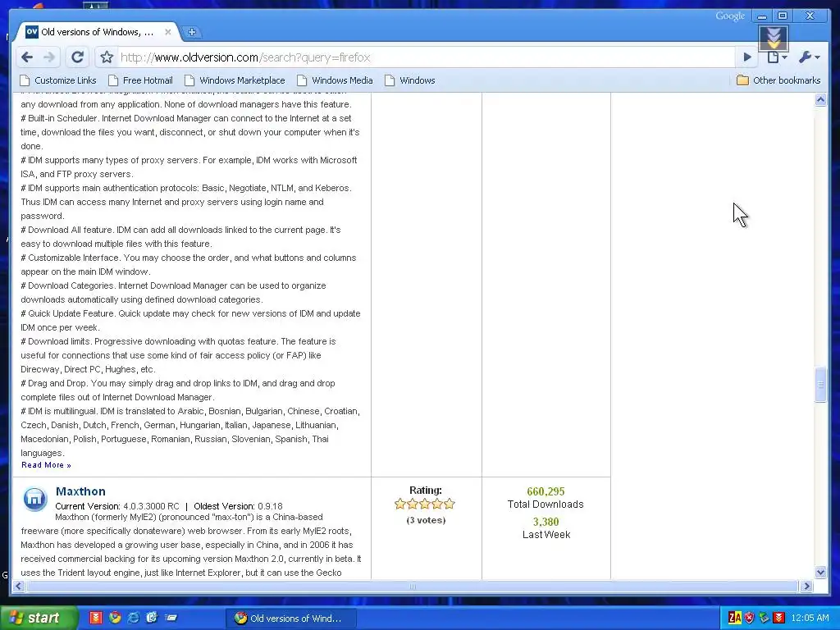Open the Maxthon title link
Screen dimensions: 840x630
80,491
